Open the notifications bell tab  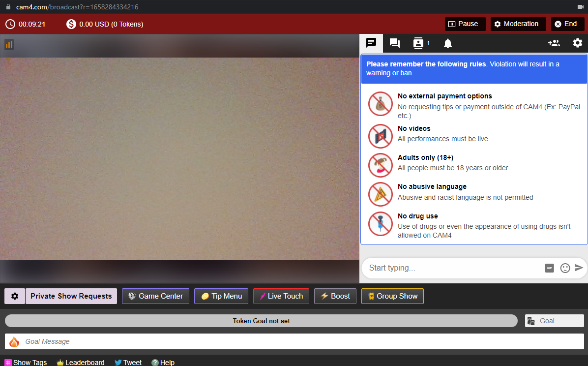click(447, 43)
